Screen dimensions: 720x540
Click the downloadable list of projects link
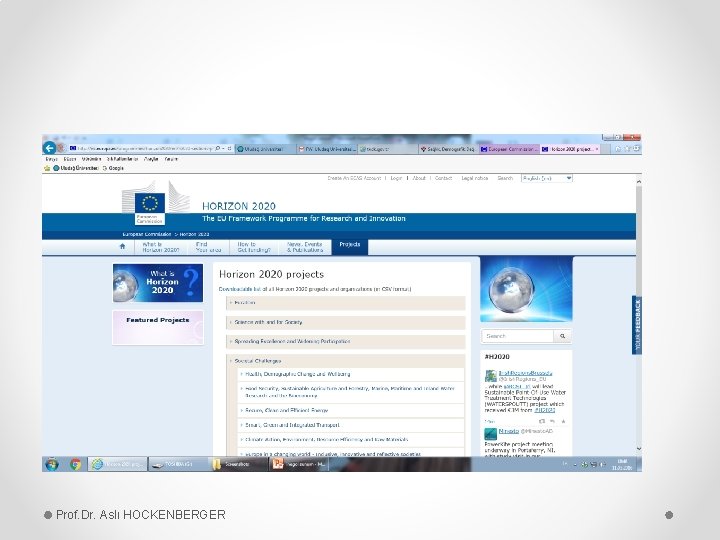click(x=315, y=289)
